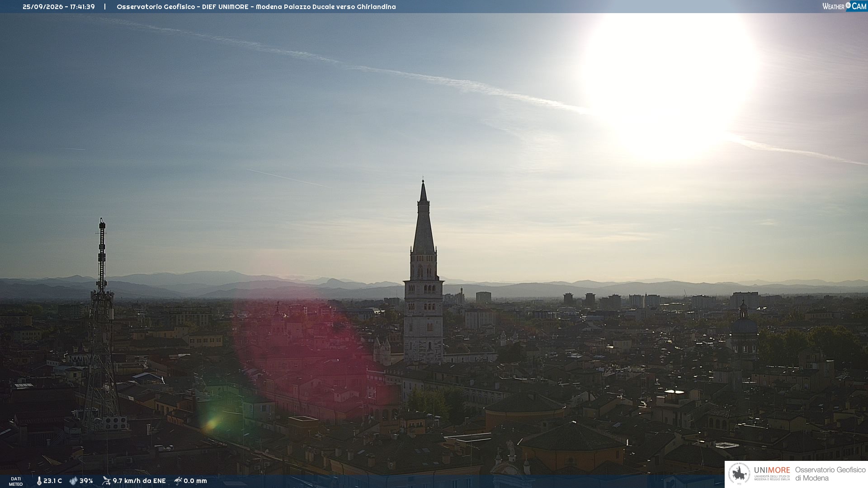
Task: Click the domed church on right
Action: click(744, 332)
